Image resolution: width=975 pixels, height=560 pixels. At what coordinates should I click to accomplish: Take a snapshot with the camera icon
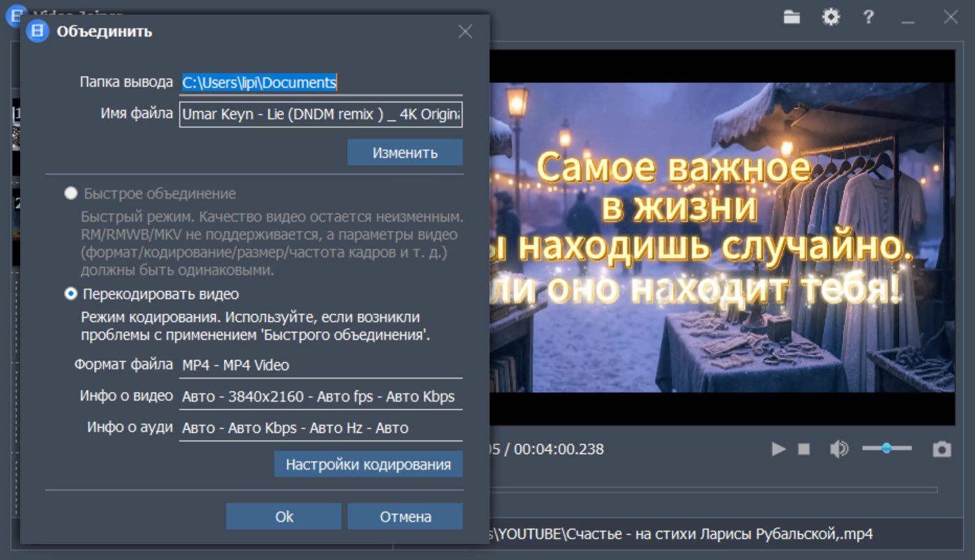pos(942,449)
